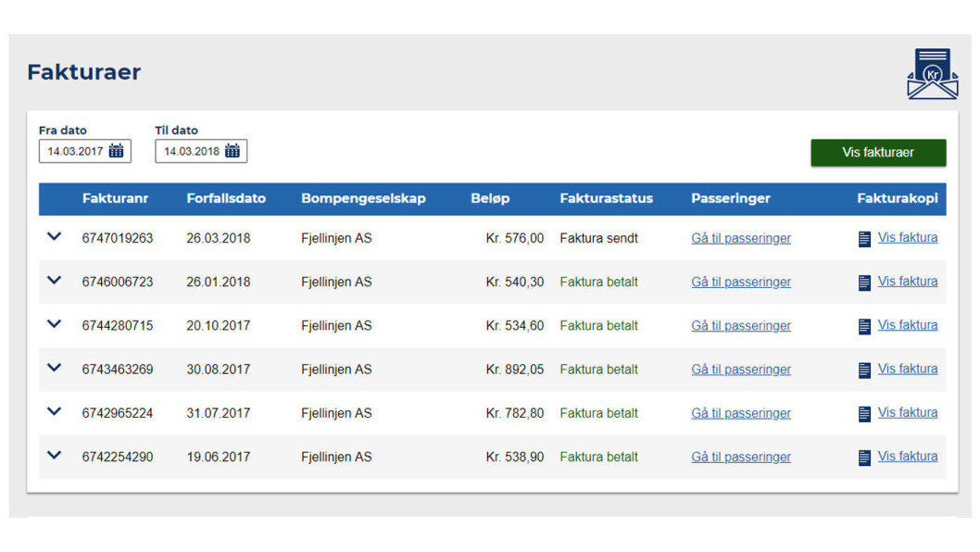This screenshot has width=980, height=552.
Task: Open Gå til passeringer for invoice 6742965224
Action: (741, 413)
